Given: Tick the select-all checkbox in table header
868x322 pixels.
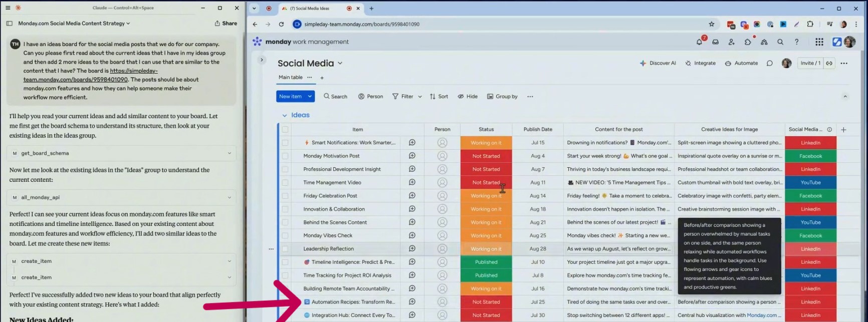Looking at the screenshot, I should (285, 129).
